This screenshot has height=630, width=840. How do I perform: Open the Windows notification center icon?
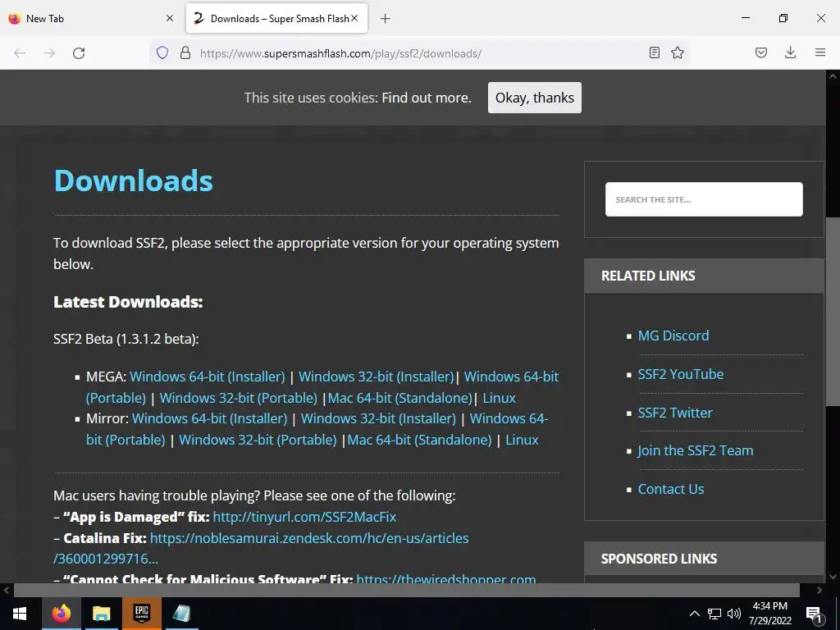tap(813, 614)
